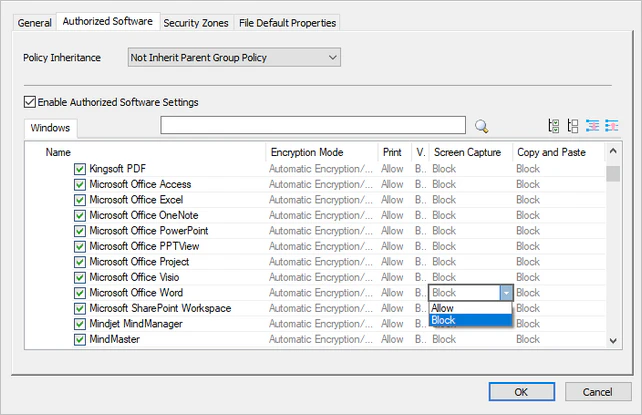
Task: Click the software search input field
Action: pos(313,125)
